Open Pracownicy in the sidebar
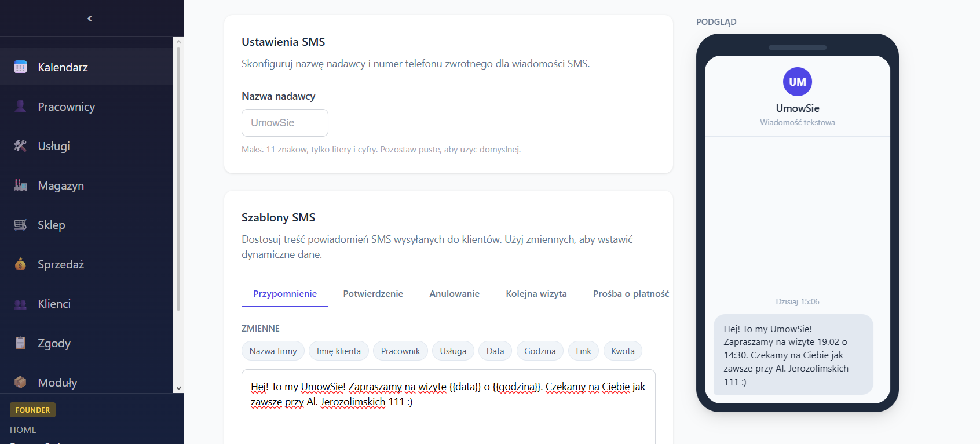Viewport: 980px width, 444px height. pyautogui.click(x=86, y=107)
